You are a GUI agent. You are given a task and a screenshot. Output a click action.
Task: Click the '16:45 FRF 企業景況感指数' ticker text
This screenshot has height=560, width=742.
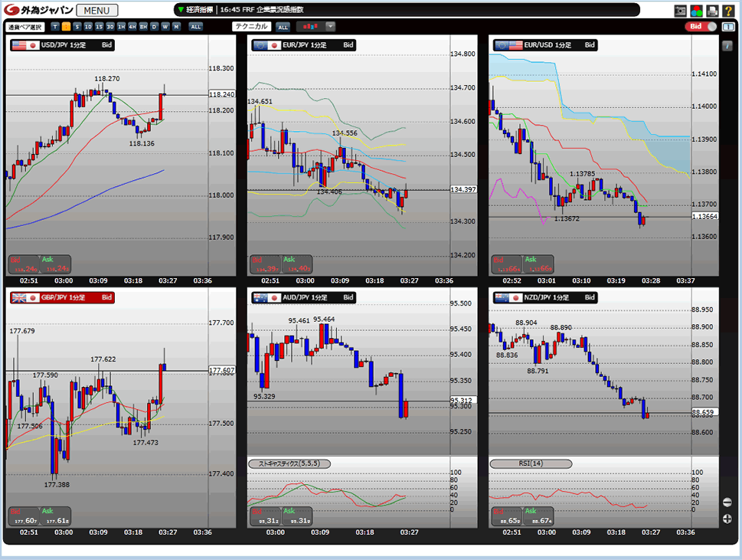(262, 9)
